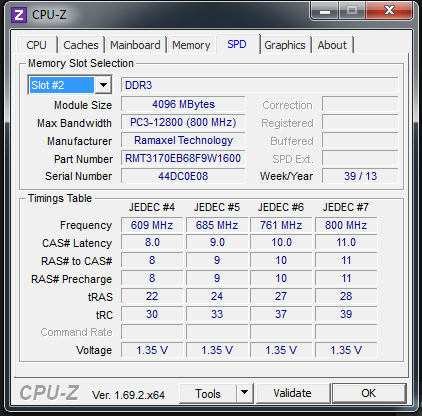Image resolution: width=422 pixels, height=416 pixels.
Task: Click the Slot #2 combo box
Action: pyautogui.click(x=70, y=85)
